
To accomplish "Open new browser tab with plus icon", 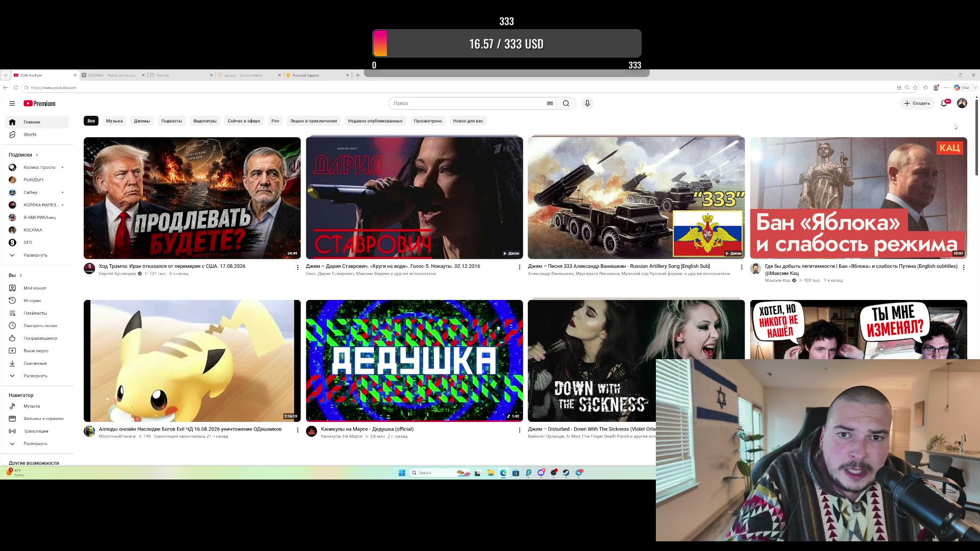I will (358, 75).
